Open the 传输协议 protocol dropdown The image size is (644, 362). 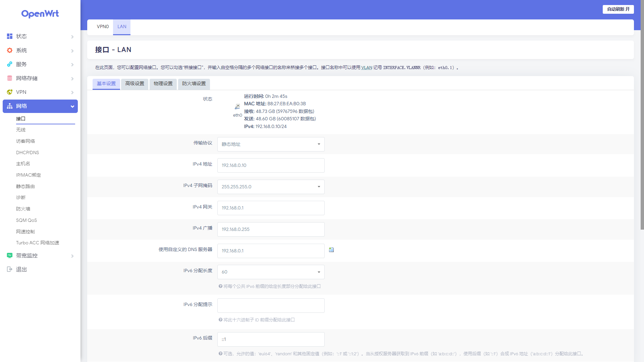[271, 144]
